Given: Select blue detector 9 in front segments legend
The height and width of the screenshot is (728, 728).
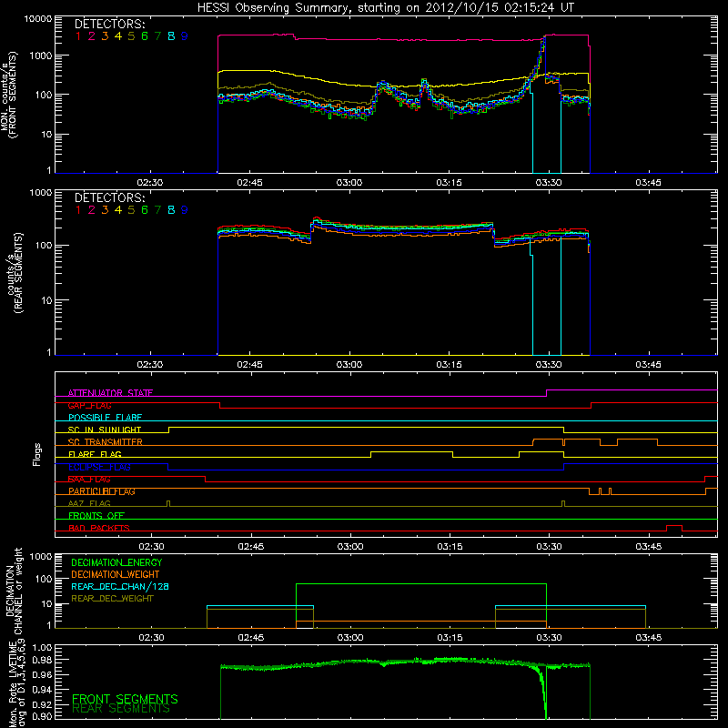Looking at the screenshot, I should point(185,36).
